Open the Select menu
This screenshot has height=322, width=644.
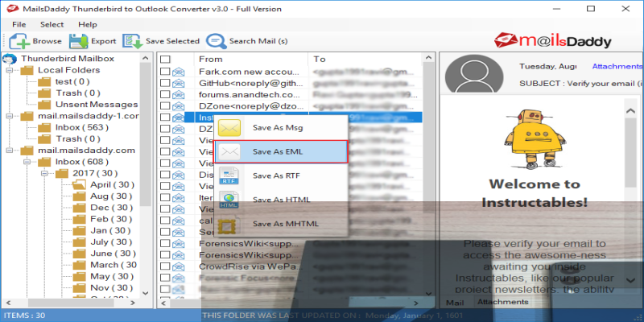(52, 25)
